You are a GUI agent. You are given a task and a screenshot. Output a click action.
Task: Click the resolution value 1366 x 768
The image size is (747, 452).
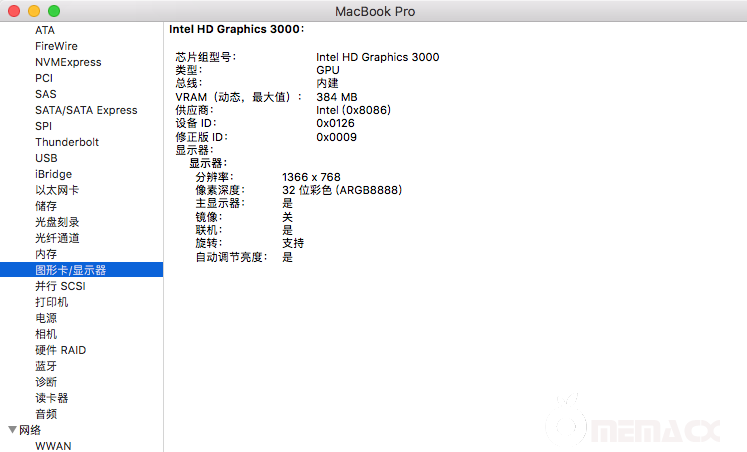coord(311,177)
